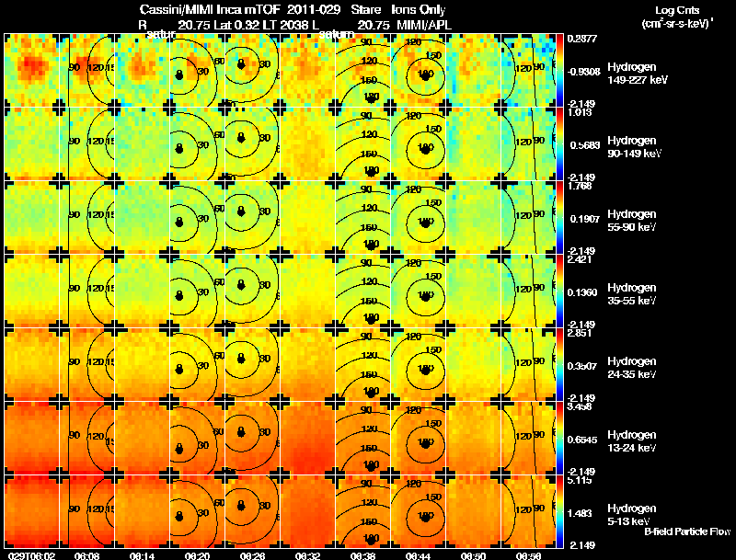Click the 1.768 colorbar maximum value
Screen dimensions: 736x560
[x=580, y=186]
